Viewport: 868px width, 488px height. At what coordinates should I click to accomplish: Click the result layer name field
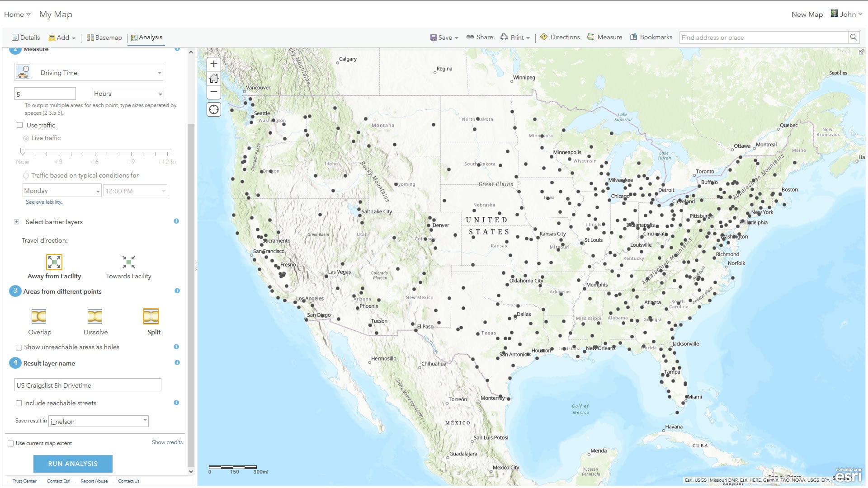pos(88,385)
